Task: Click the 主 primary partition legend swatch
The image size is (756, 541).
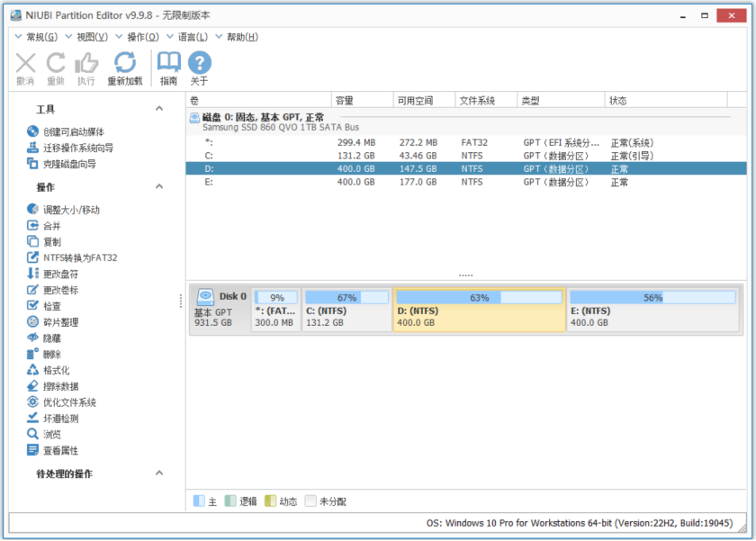Action: [199, 501]
